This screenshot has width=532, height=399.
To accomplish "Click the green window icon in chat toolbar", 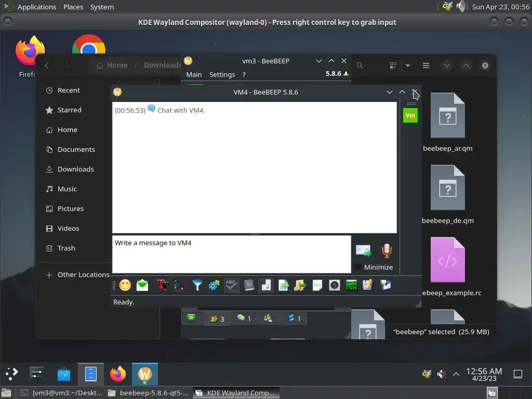I will point(351,285).
